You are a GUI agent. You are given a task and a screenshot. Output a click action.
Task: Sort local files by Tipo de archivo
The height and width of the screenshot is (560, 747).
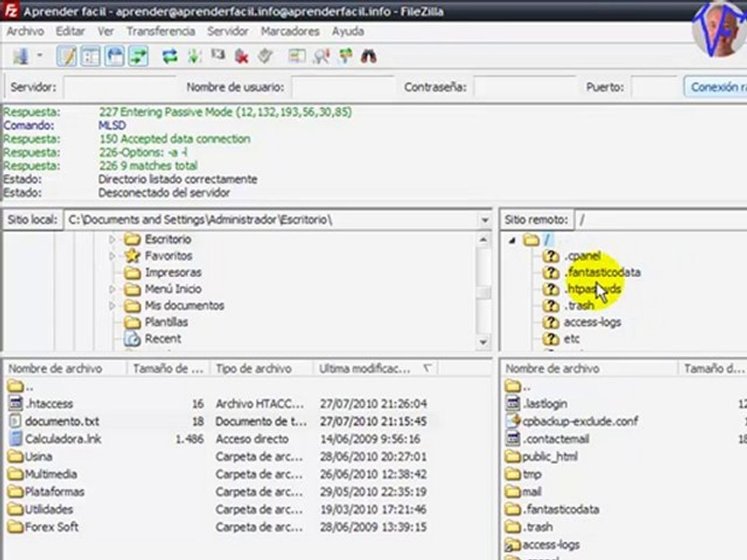click(x=261, y=369)
